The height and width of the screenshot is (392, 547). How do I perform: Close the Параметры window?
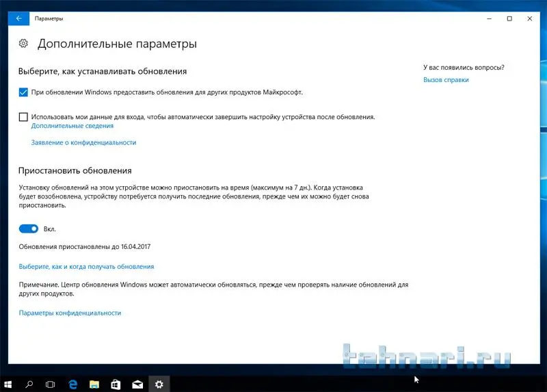(x=529, y=18)
